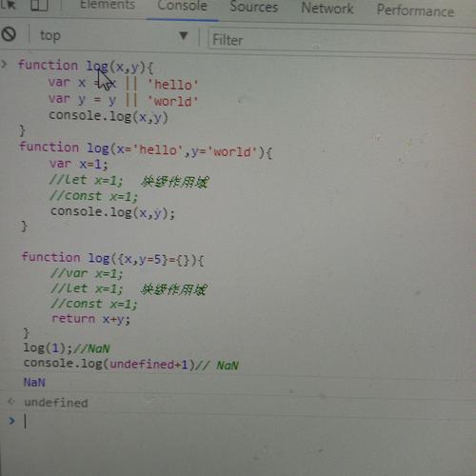476x476 pixels.
Task: Click the "var y = y || 'world'" line
Action: point(123,100)
